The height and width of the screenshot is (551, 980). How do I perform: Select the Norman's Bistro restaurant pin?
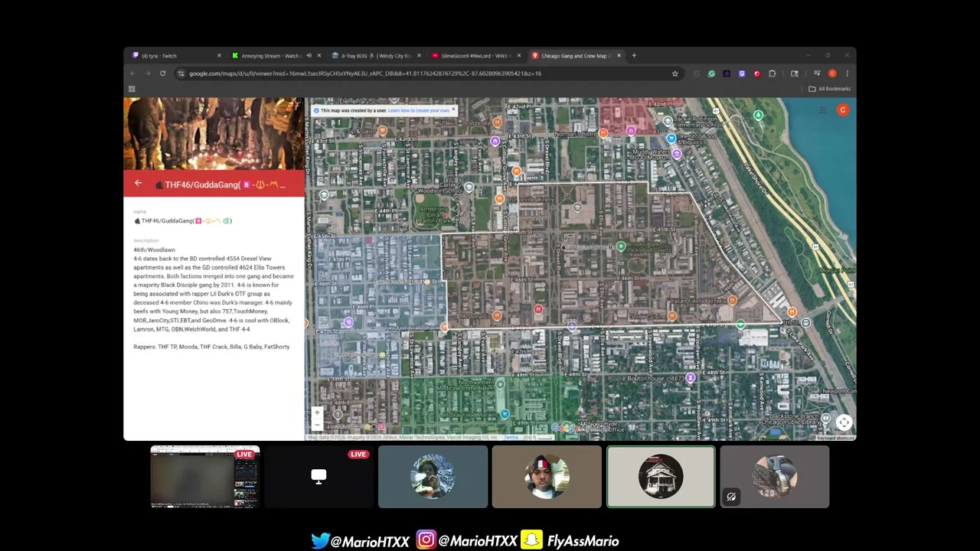point(604,134)
